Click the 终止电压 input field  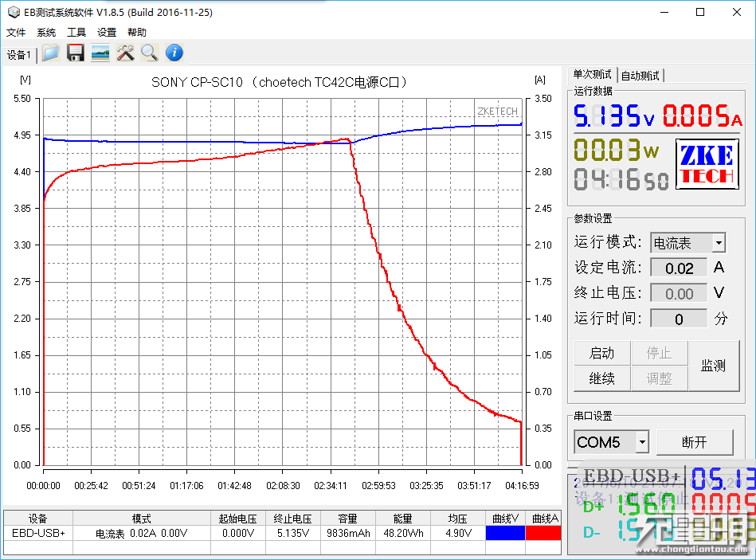tap(679, 293)
